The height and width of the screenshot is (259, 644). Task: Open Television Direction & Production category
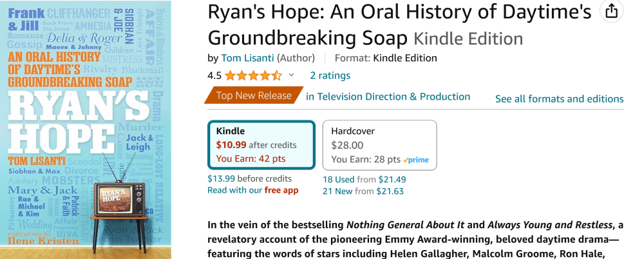(388, 97)
